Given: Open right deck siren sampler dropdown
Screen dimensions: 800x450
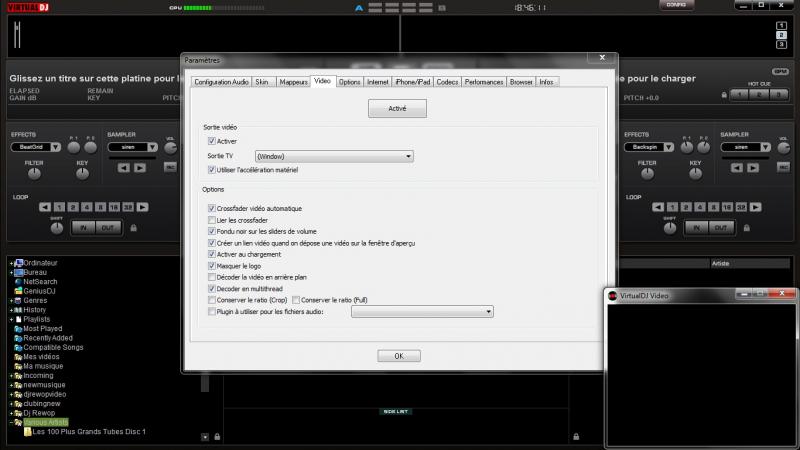Looking at the screenshot, I should tap(765, 147).
